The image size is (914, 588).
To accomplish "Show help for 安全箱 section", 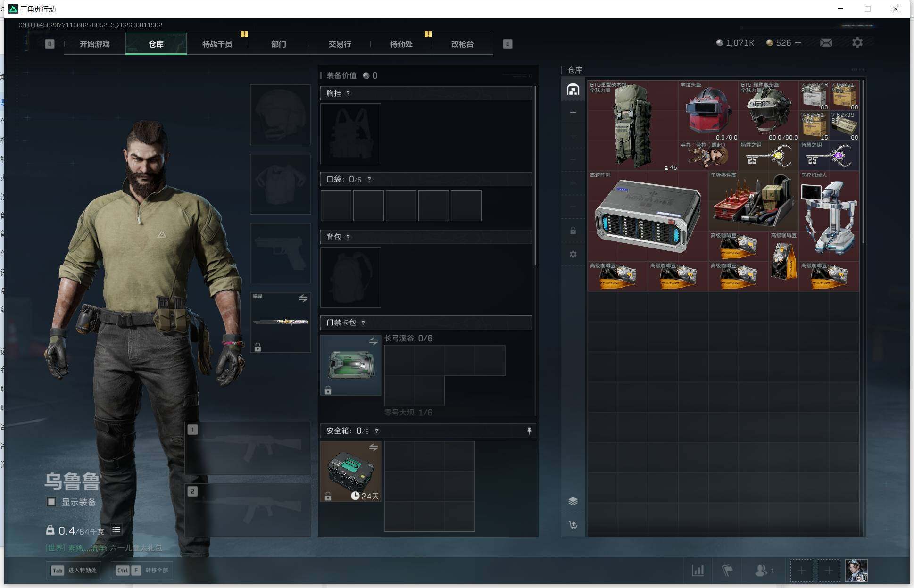I will [376, 431].
